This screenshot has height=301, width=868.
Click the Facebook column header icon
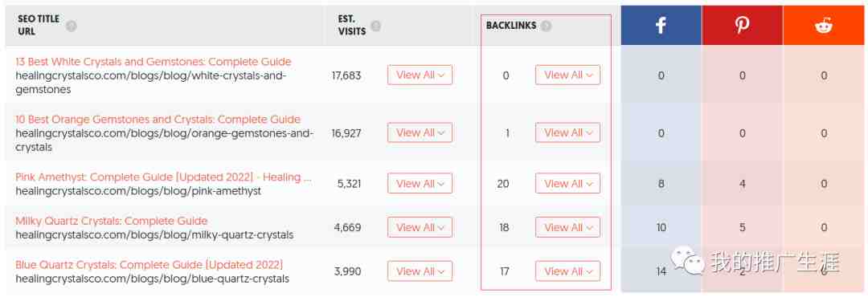(661, 26)
